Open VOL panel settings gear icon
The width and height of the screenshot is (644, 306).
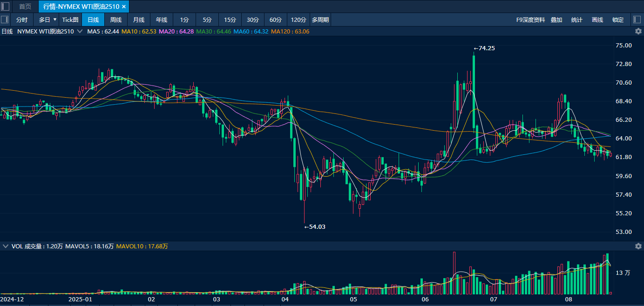pyautogui.click(x=638, y=246)
